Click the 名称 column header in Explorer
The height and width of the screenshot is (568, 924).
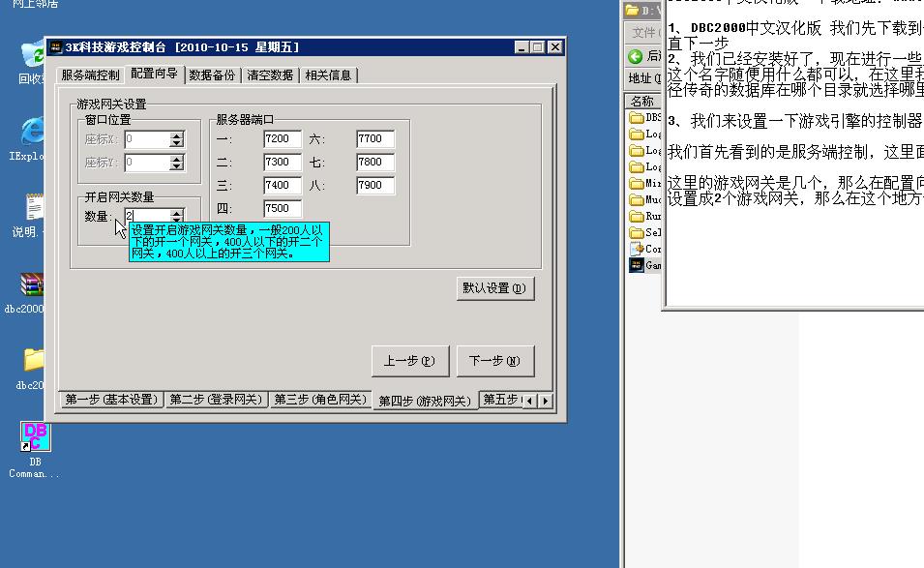pyautogui.click(x=642, y=101)
